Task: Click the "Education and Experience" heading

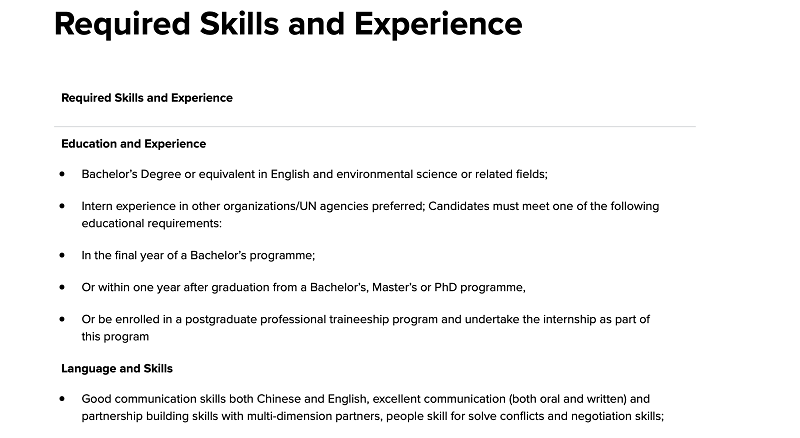Action: tap(134, 144)
